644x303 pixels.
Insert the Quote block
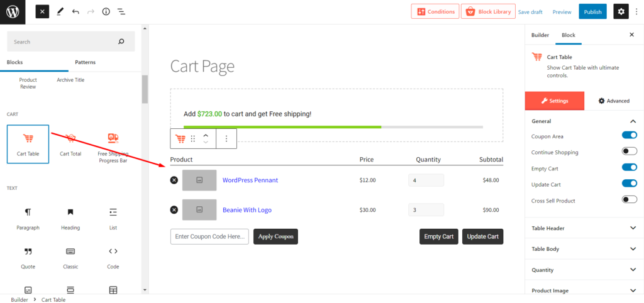[x=28, y=258]
